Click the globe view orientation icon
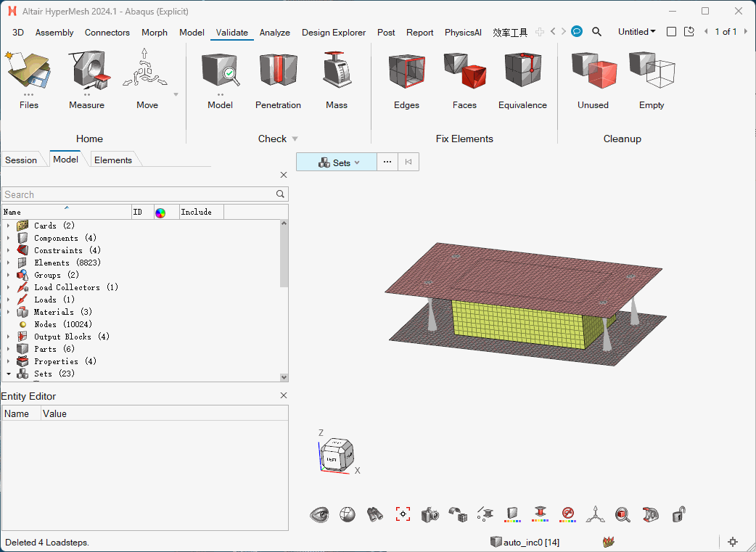 (x=347, y=514)
